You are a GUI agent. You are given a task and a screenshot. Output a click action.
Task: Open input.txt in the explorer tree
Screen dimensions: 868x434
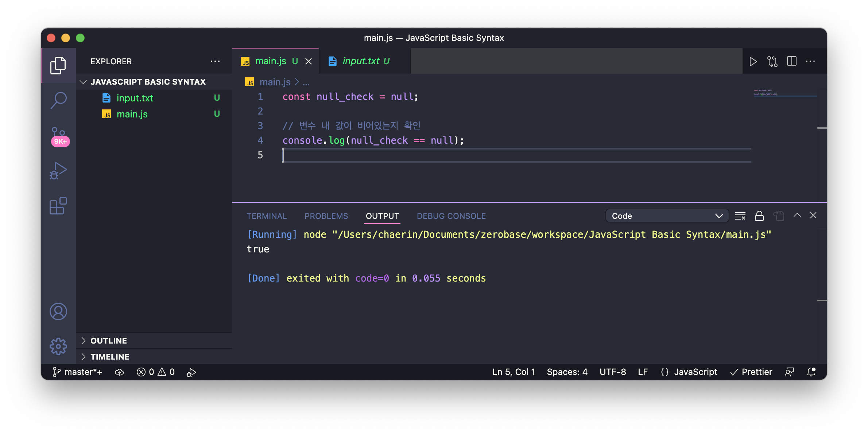tap(135, 98)
